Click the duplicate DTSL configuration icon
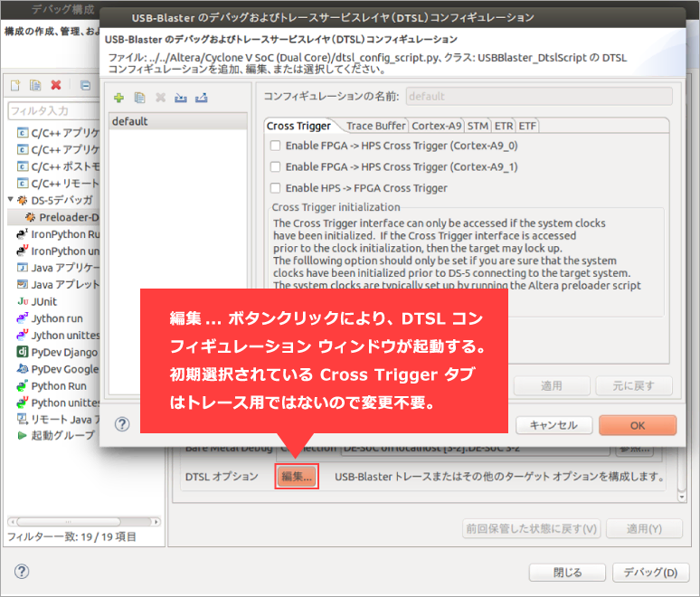Screen dimensions: 700x597 (x=140, y=98)
